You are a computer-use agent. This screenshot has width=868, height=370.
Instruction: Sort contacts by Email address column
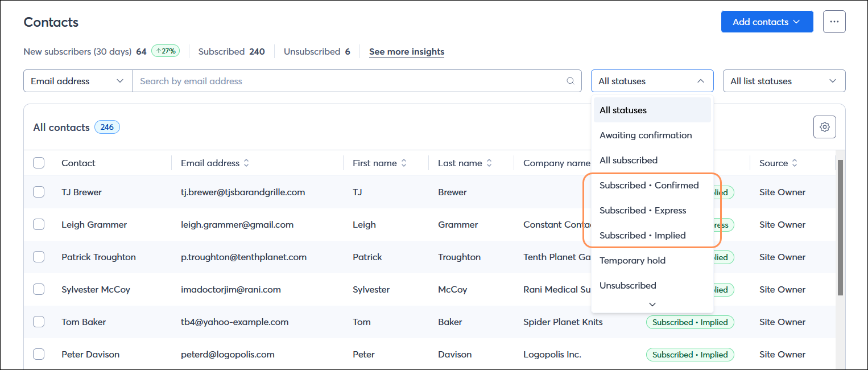point(245,163)
